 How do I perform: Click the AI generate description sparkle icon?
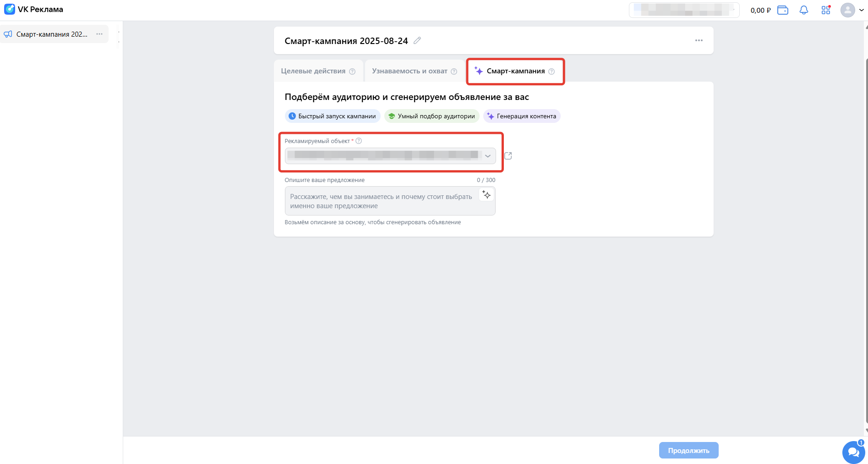pos(486,195)
